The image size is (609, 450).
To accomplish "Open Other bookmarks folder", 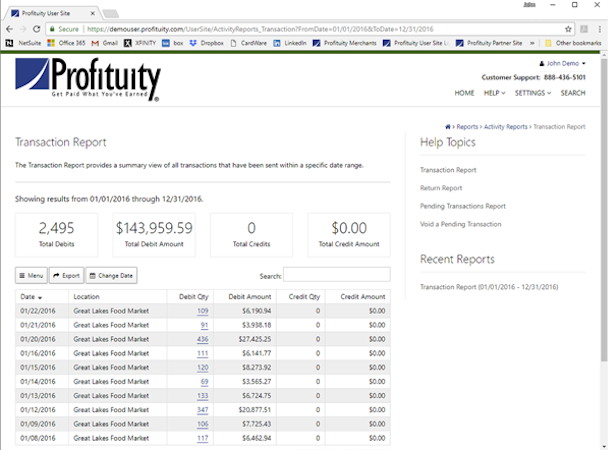I will pos(573,43).
